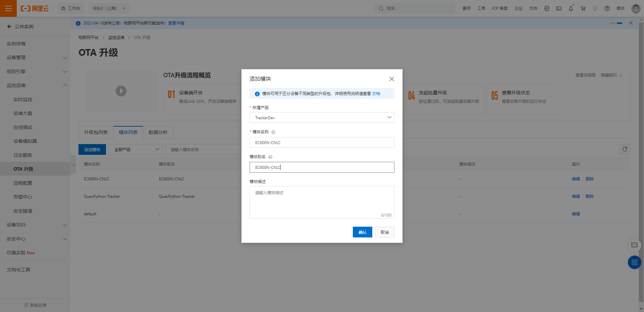The image size is (644, 312).
Task: Click the user avatar in top-right
Action: (x=635, y=8)
